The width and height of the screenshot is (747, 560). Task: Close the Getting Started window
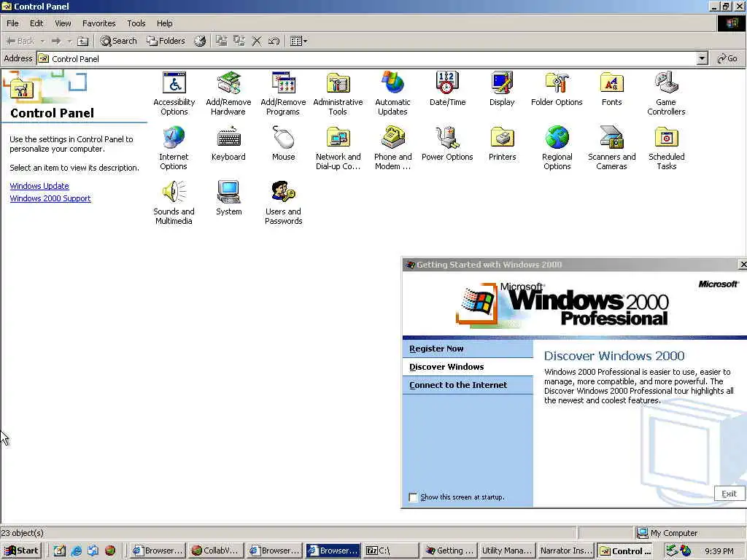click(743, 264)
